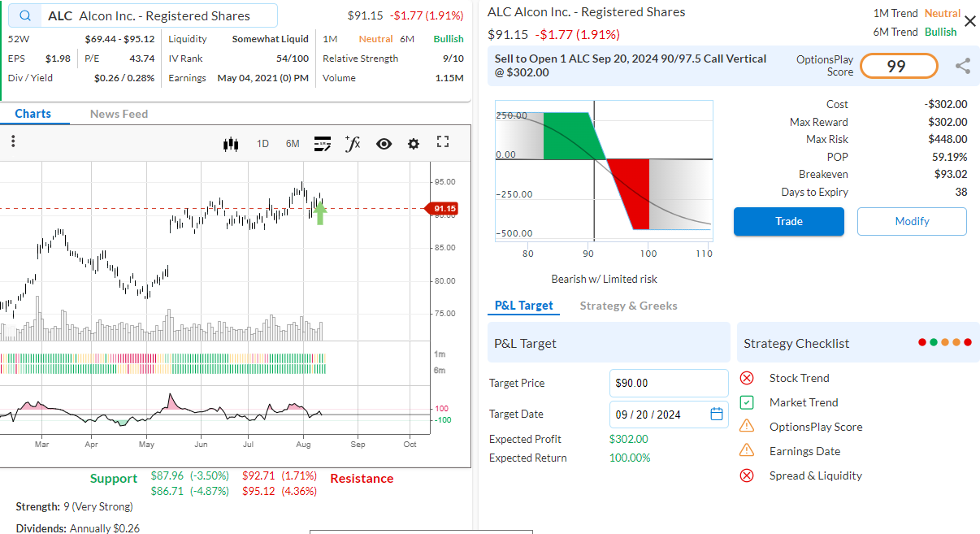Open the News Feed tab
This screenshot has width=980, height=534.
[x=119, y=114]
